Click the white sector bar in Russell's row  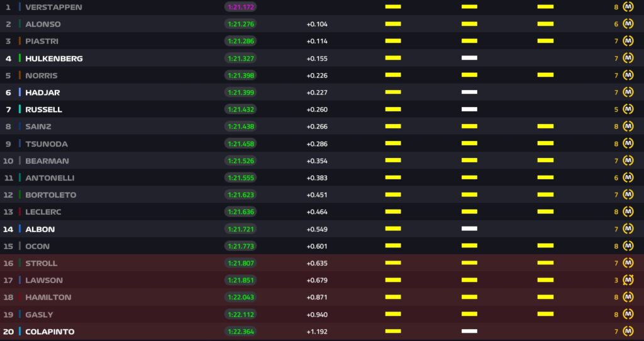click(469, 109)
